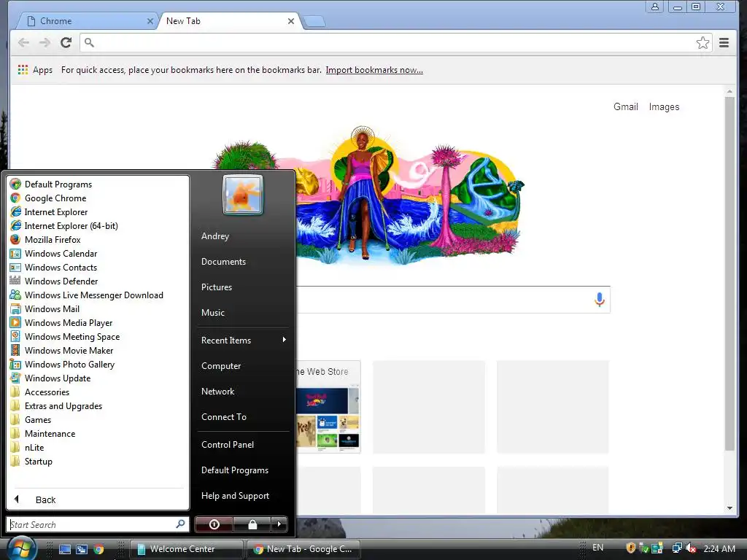Open Network from Start menu
Image resolution: width=747 pixels, height=560 pixels.
[x=217, y=392]
